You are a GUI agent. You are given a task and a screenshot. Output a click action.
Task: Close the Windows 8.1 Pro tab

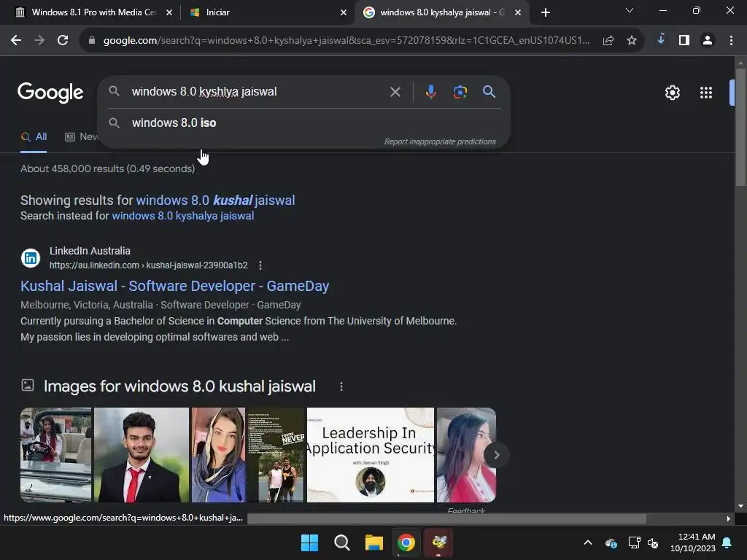click(x=169, y=12)
